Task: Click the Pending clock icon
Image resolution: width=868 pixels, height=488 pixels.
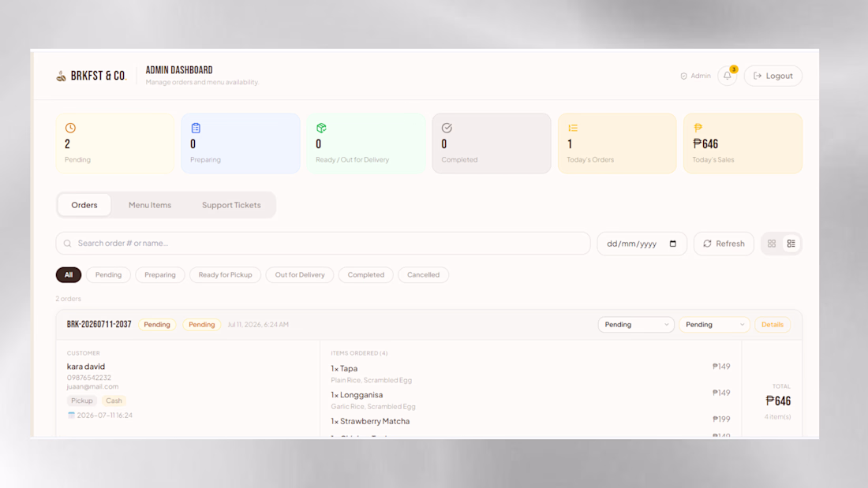Action: (70, 128)
